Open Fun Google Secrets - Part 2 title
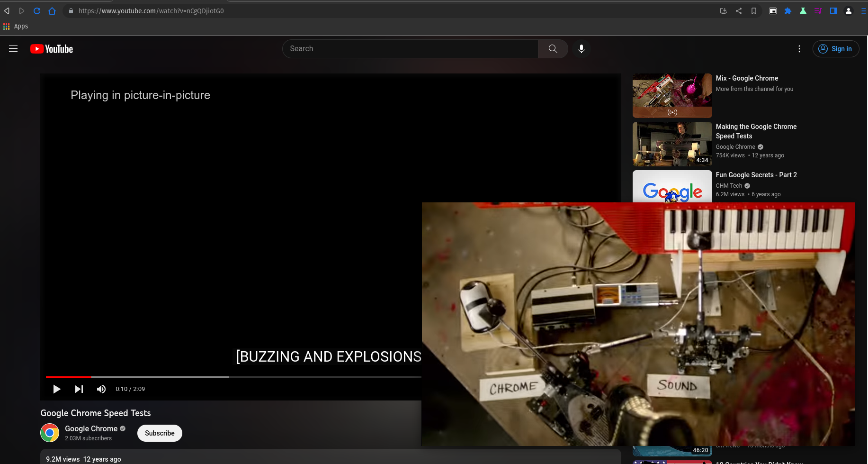The image size is (868, 464). [756, 175]
